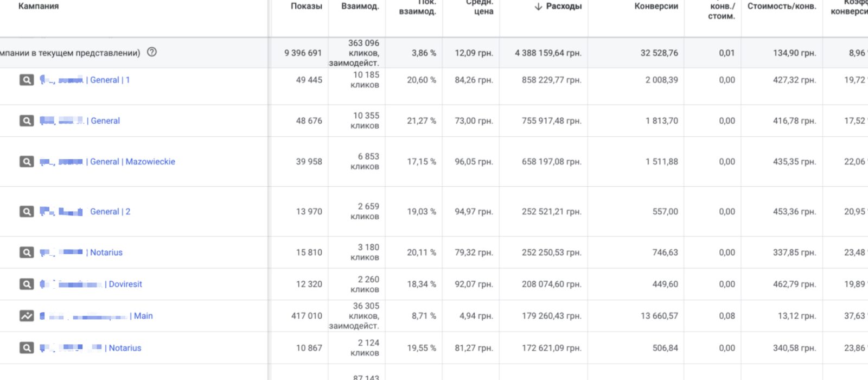Open the Doviresit campaign link
The width and height of the screenshot is (868, 380).
[125, 284]
